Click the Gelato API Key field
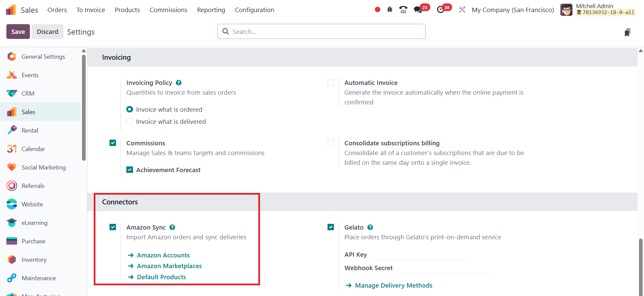 (421, 255)
